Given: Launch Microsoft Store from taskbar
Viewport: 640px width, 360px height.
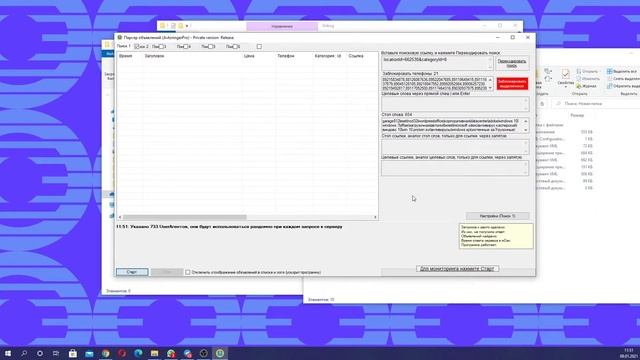Looking at the screenshot, I should coord(73,353).
